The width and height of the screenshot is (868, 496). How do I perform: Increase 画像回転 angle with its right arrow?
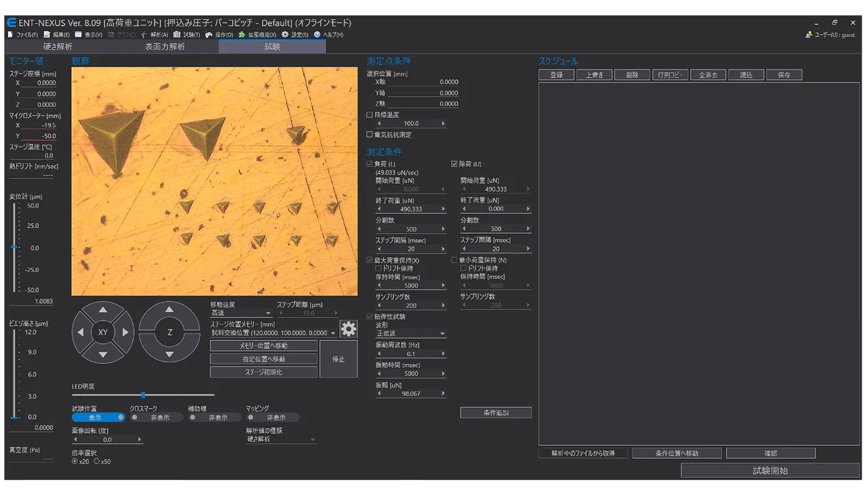(139, 440)
